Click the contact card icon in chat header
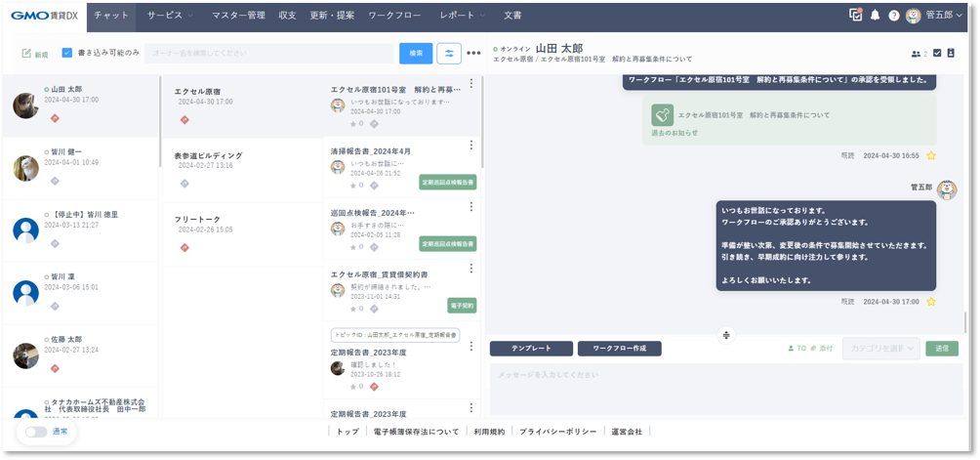The width and height of the screenshot is (980, 460). tap(950, 53)
